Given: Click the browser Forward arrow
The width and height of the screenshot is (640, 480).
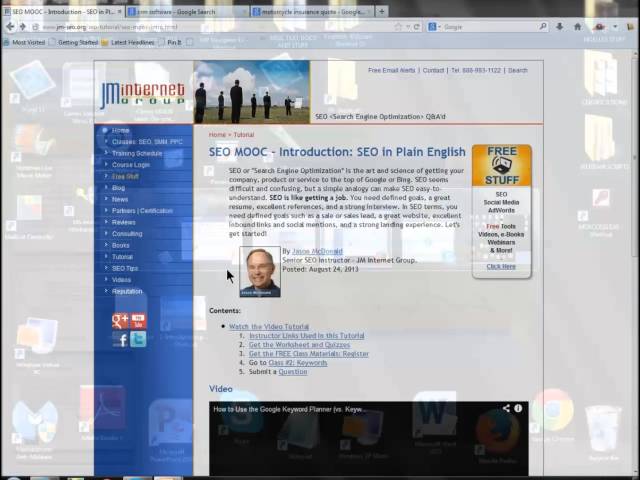Looking at the screenshot, I should (22, 27).
